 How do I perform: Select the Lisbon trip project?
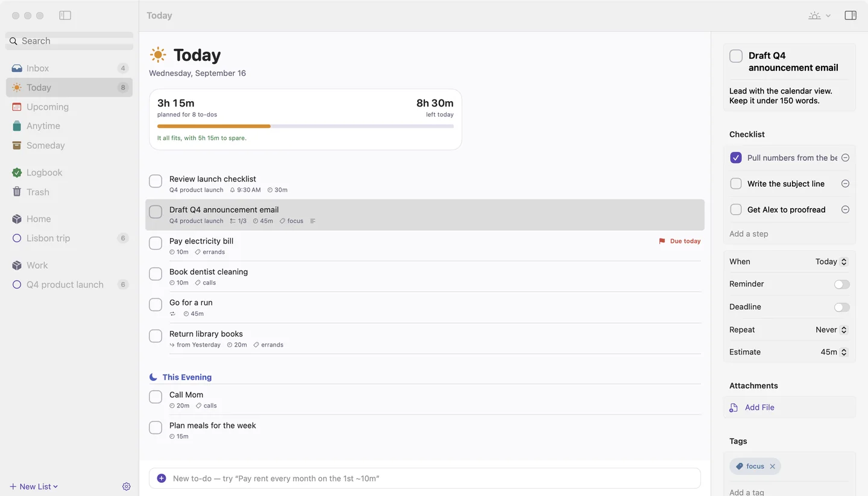(x=69, y=238)
